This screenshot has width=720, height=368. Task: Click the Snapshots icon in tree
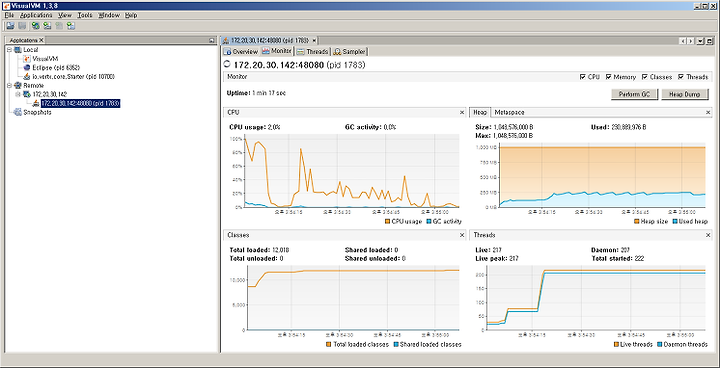point(18,112)
